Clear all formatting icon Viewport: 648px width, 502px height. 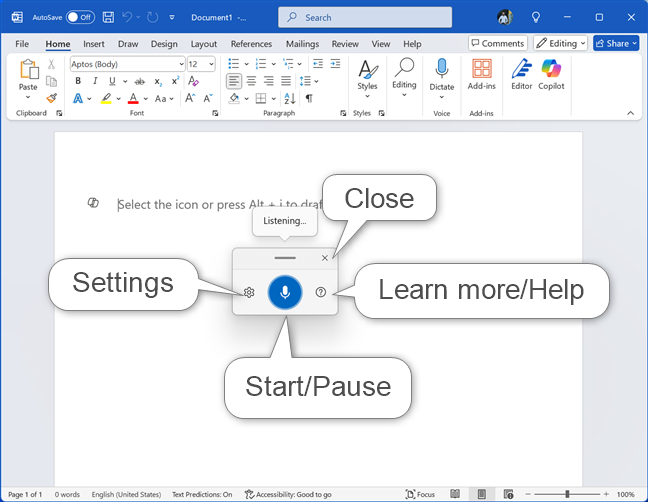pos(193,81)
